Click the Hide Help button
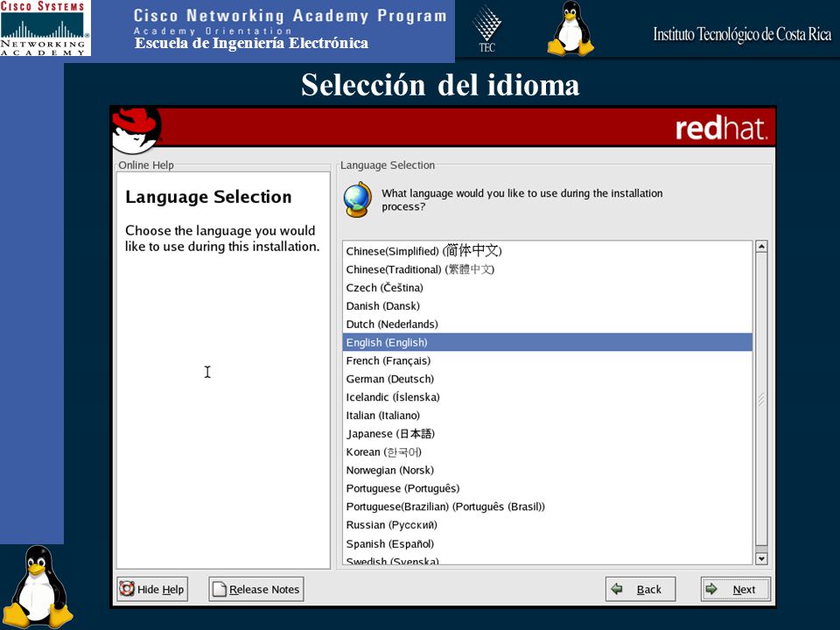 pos(152,589)
